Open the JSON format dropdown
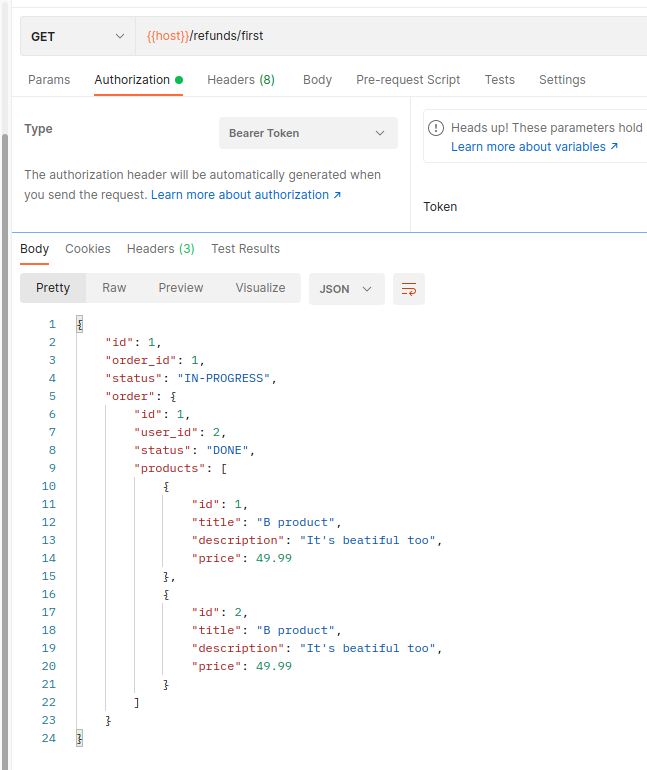The height and width of the screenshot is (770, 647). [x=347, y=289]
